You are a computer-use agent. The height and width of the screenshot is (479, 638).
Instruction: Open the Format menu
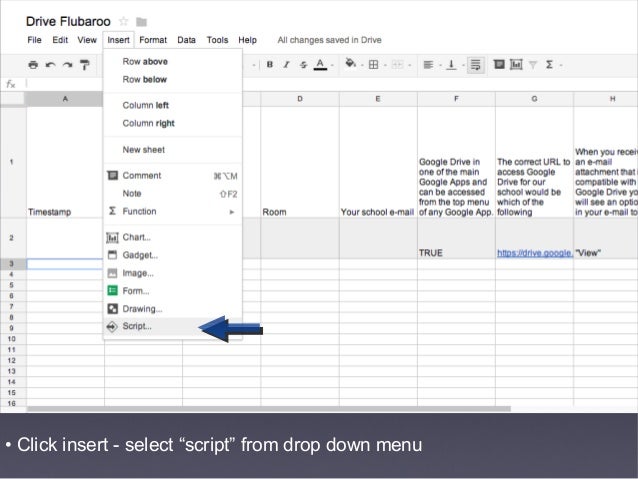[153, 40]
